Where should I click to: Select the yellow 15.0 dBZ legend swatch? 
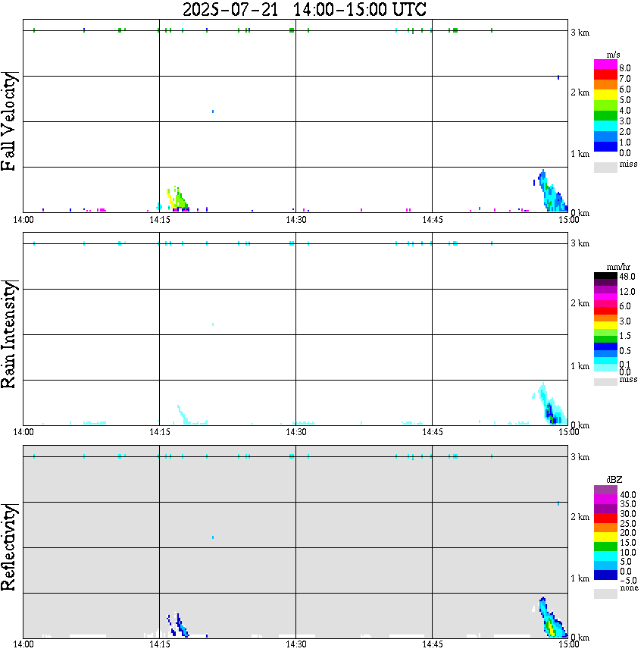pyautogui.click(x=605, y=537)
